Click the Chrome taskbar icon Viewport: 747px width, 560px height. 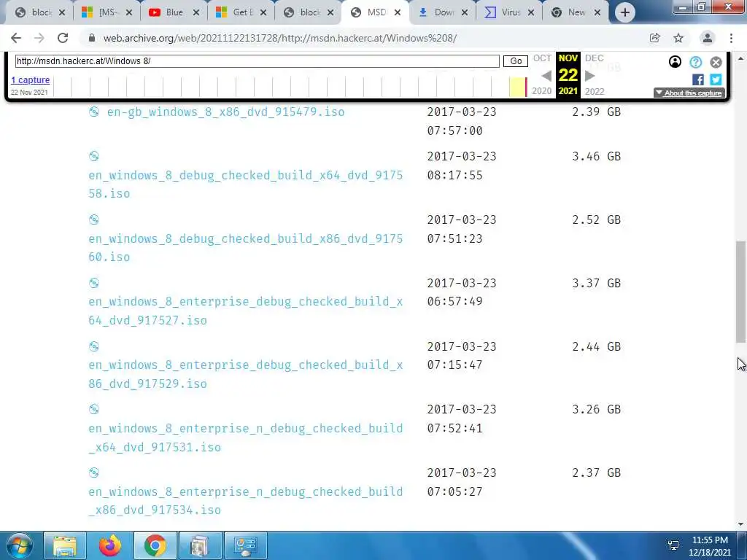(155, 545)
